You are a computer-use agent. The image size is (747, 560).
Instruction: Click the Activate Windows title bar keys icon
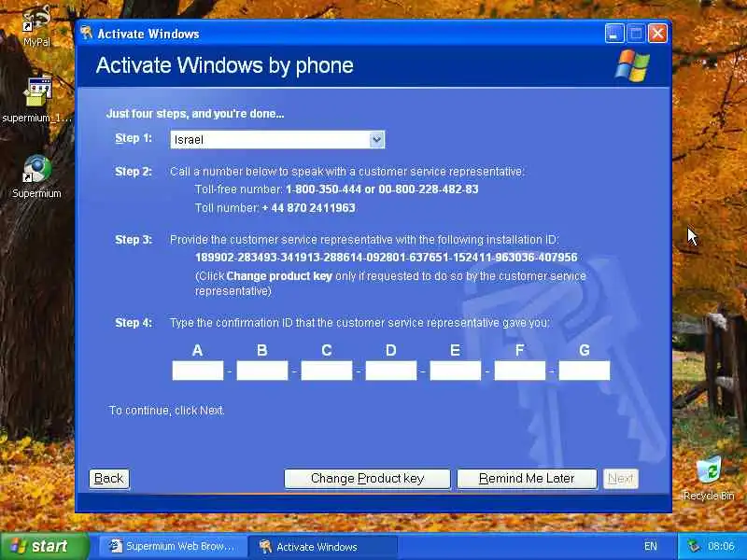[86, 33]
